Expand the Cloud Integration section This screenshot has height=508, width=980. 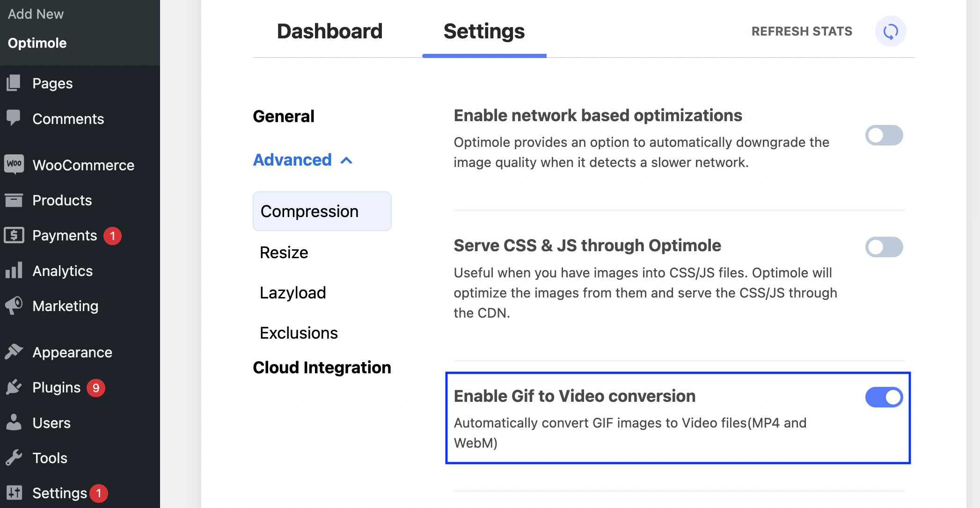click(322, 367)
